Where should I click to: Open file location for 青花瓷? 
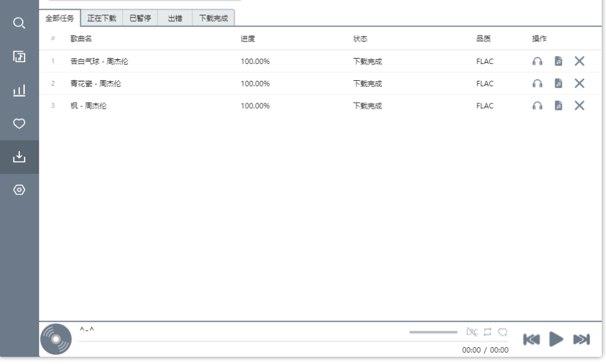(x=558, y=83)
